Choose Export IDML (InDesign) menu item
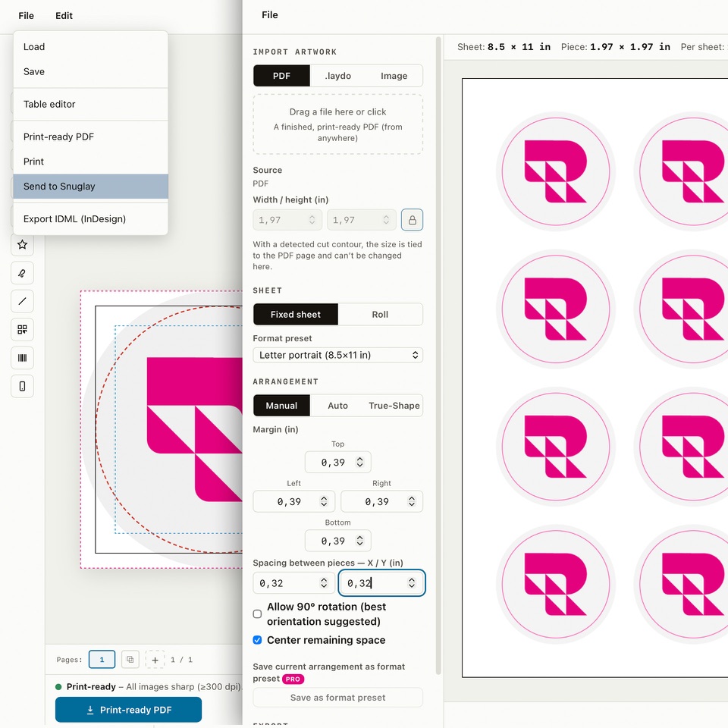728x728 pixels. point(90,218)
